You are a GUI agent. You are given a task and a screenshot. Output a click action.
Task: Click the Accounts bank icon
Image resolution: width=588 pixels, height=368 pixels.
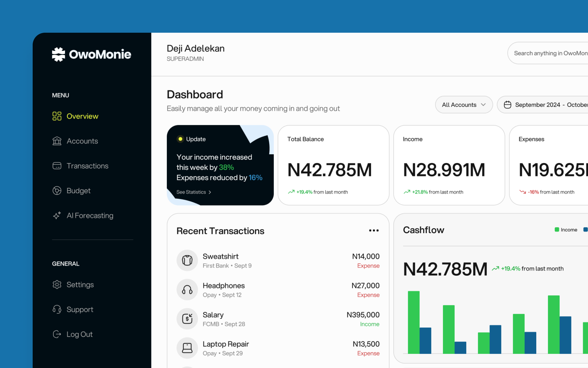click(57, 141)
